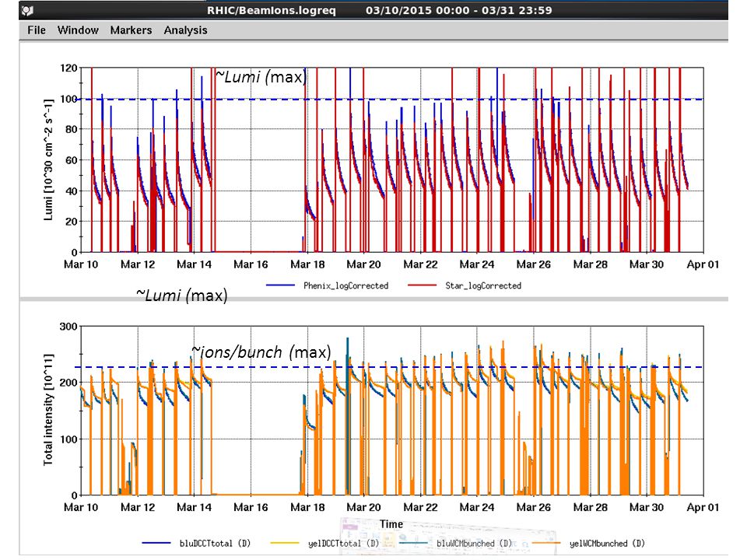Click the orange line swatch for yelWCMbunched
The width and height of the screenshot is (747, 560).
546,543
